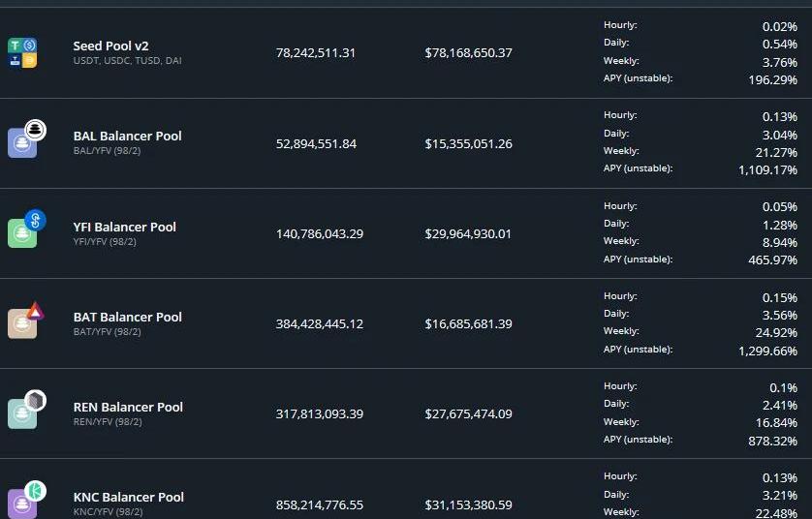Click the BAT Balancer Pool triangle icon
812x519 pixels.
[35, 311]
